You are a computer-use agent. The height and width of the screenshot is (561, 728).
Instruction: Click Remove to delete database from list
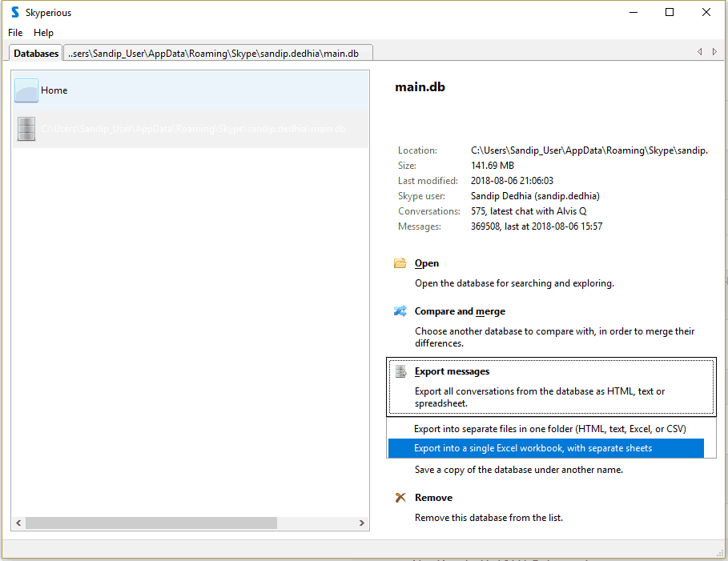click(x=433, y=498)
